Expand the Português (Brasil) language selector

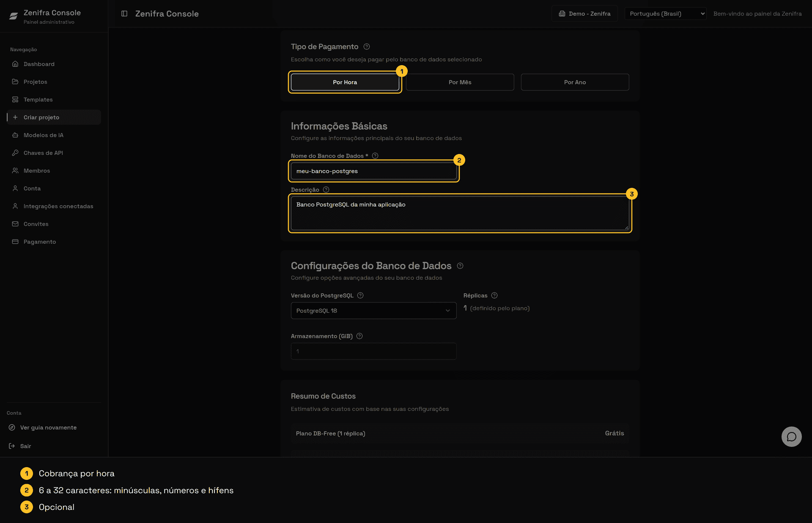(x=665, y=14)
